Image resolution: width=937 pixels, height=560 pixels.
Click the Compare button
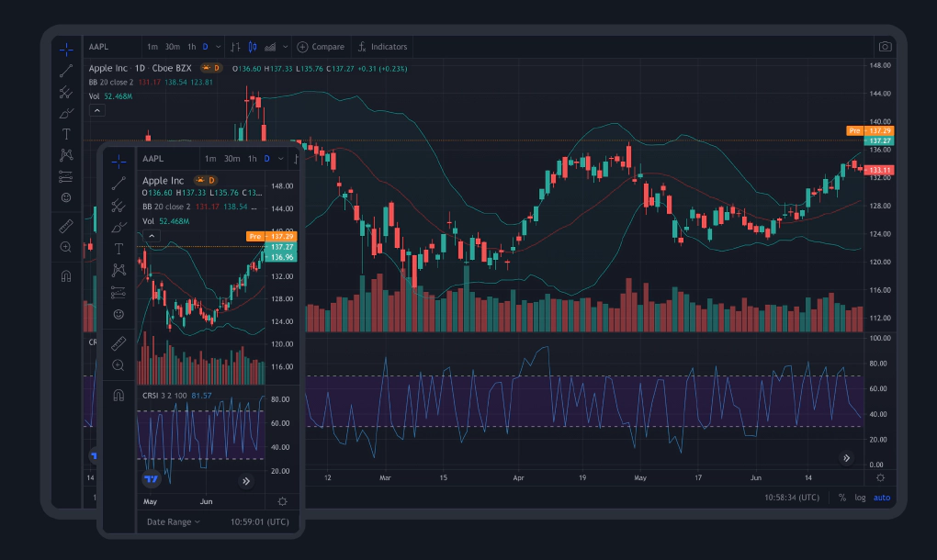click(321, 47)
